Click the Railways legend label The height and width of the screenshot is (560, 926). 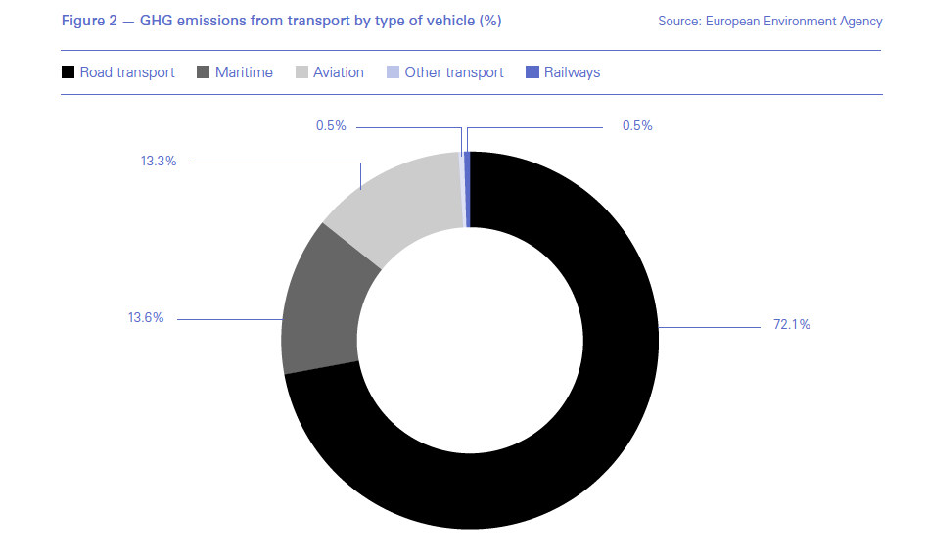[x=573, y=72]
